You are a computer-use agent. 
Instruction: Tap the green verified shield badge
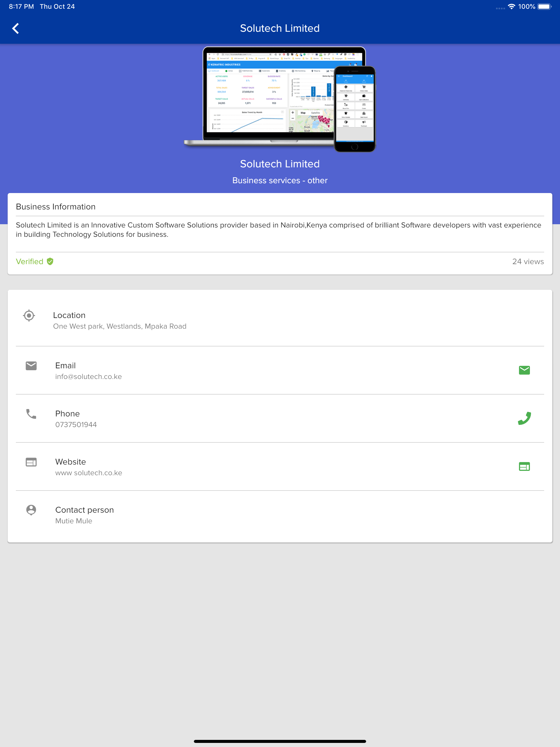tap(50, 261)
